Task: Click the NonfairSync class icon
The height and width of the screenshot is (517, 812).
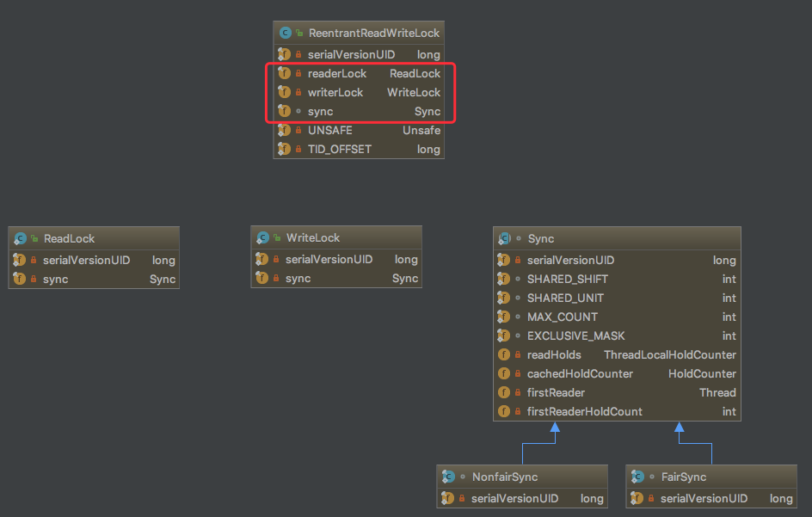Action: pyautogui.click(x=448, y=477)
